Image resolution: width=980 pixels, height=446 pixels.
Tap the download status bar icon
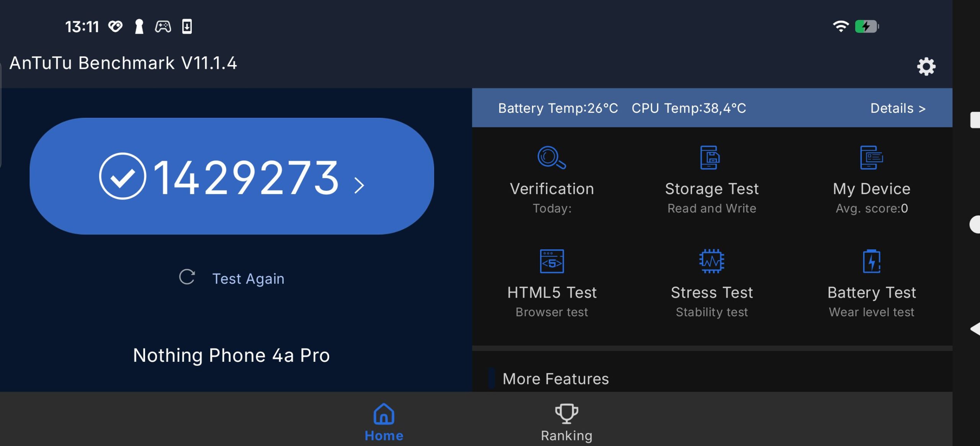click(x=187, y=26)
